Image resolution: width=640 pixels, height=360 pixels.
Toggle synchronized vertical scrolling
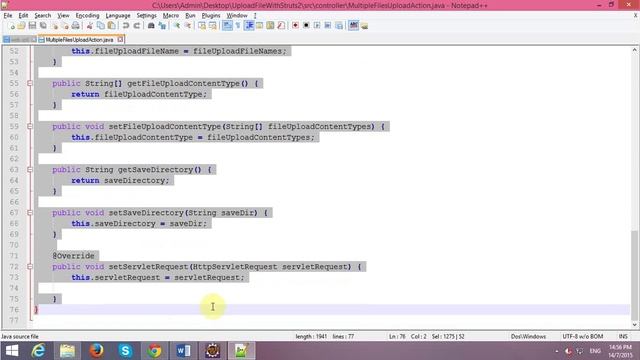coord(202,26)
